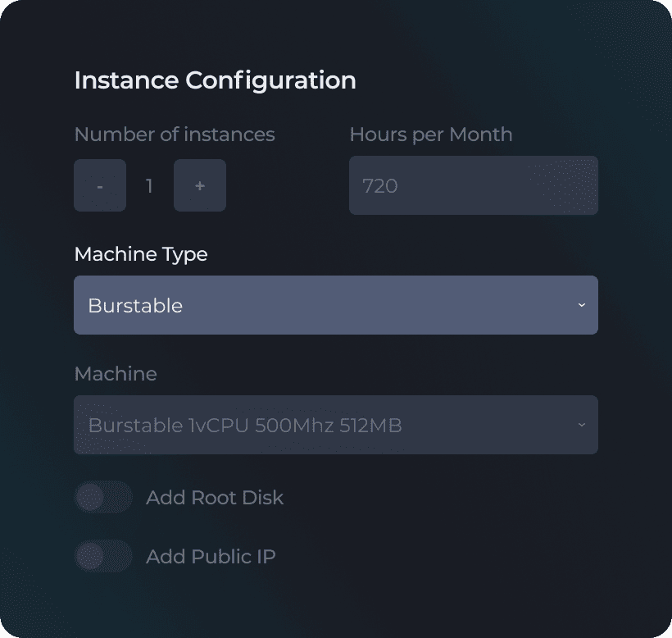Screen dimensions: 672x638
Task: Click the 720 value in hours field
Action: pyautogui.click(x=380, y=185)
